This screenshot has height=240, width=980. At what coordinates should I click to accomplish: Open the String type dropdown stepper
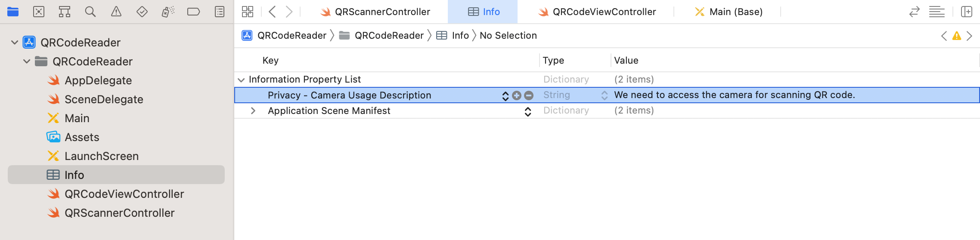(605, 95)
